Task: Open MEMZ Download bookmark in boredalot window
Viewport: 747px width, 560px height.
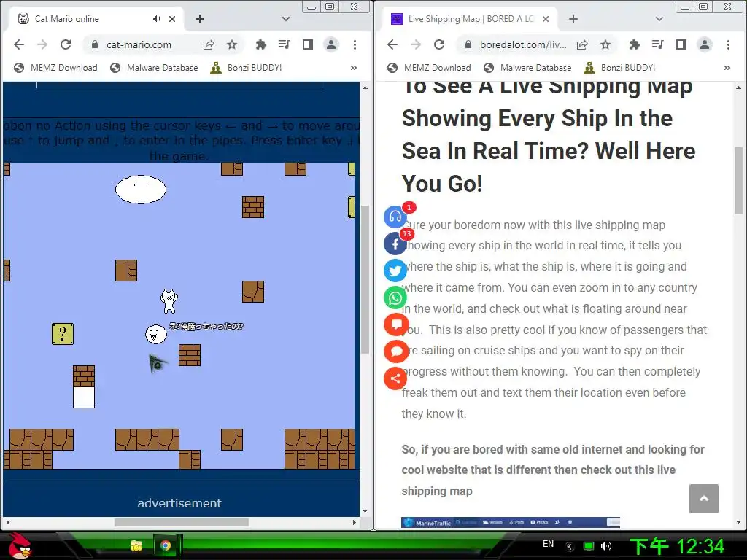Action: [429, 68]
